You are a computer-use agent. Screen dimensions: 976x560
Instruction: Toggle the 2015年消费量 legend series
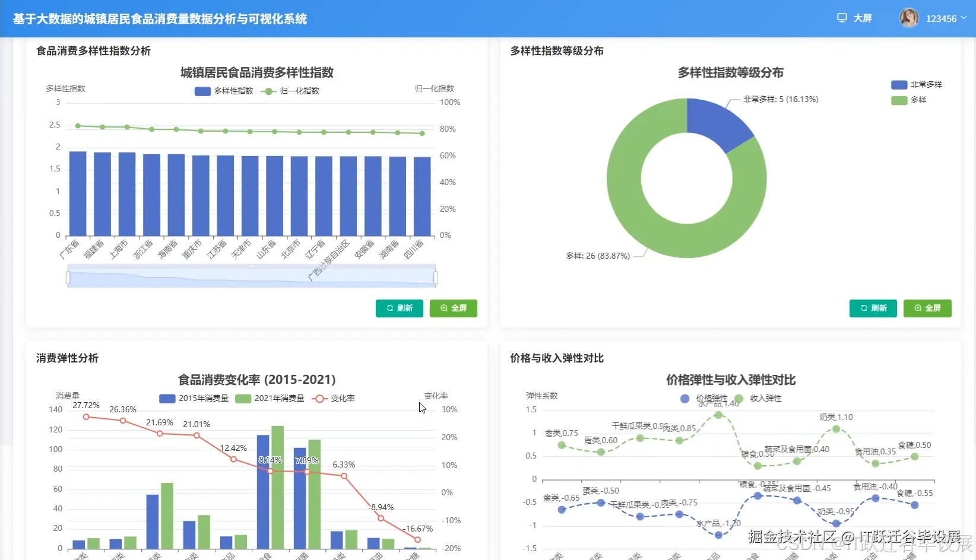[x=194, y=399]
